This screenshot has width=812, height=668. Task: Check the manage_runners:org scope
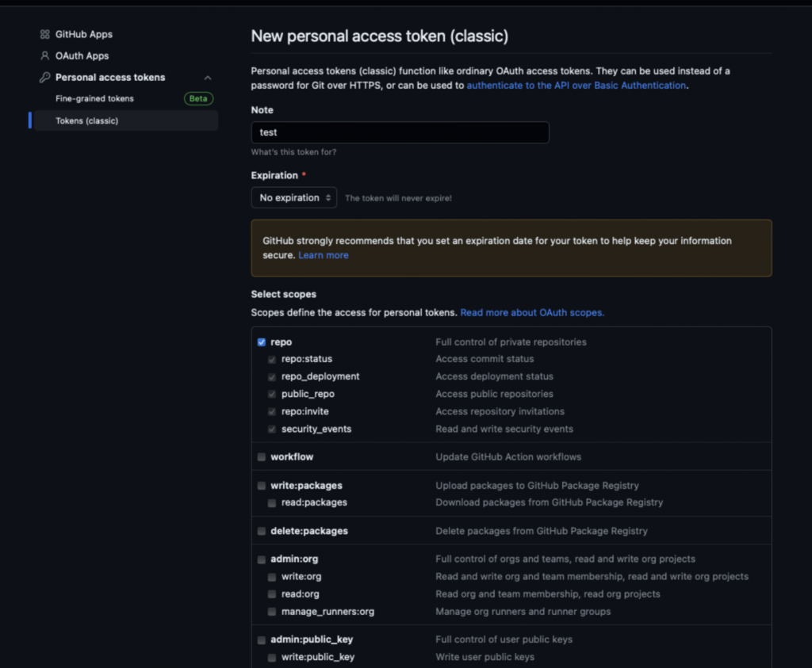pos(272,612)
